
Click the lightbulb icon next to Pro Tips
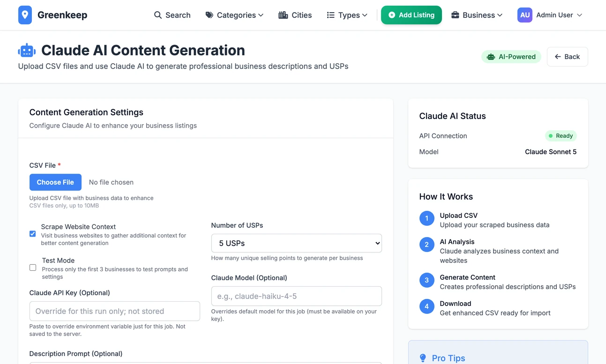(423, 358)
